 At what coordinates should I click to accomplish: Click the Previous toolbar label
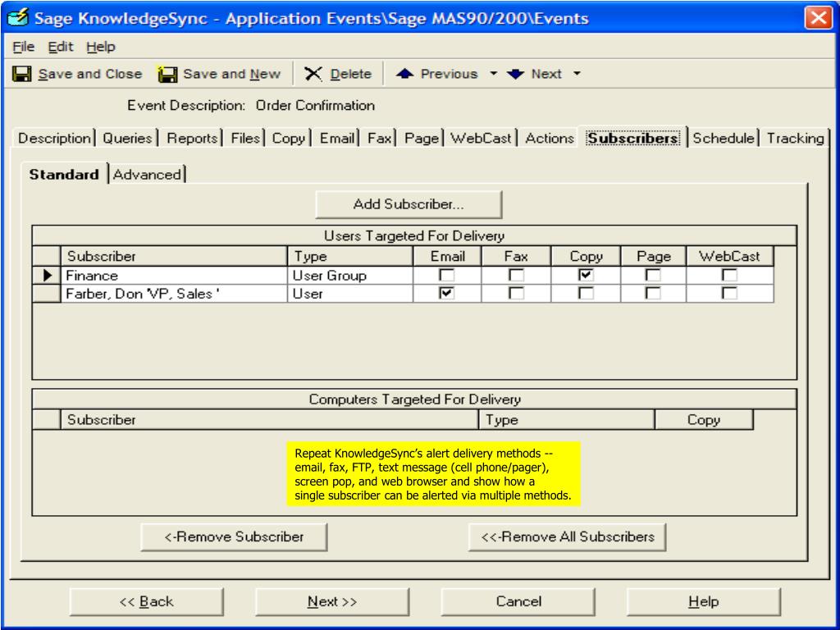[449, 74]
